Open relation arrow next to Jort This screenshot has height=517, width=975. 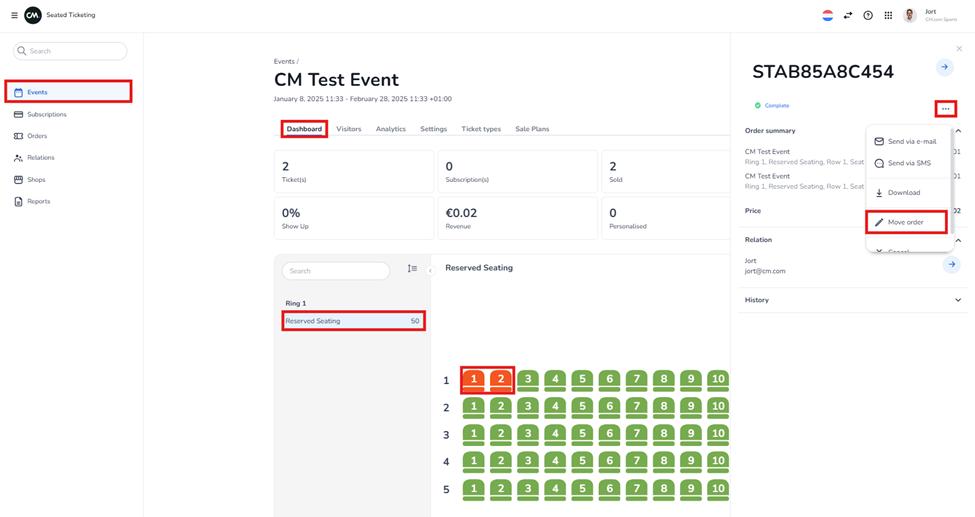click(x=951, y=264)
